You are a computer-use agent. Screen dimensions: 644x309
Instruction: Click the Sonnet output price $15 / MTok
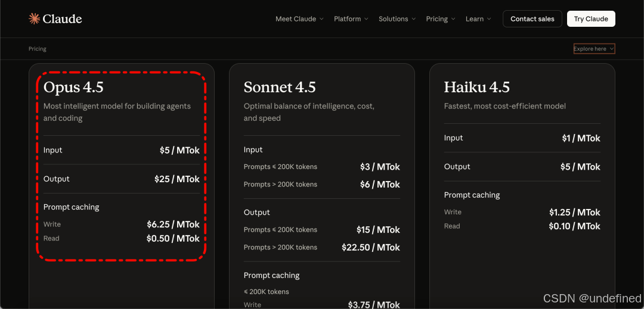378,230
